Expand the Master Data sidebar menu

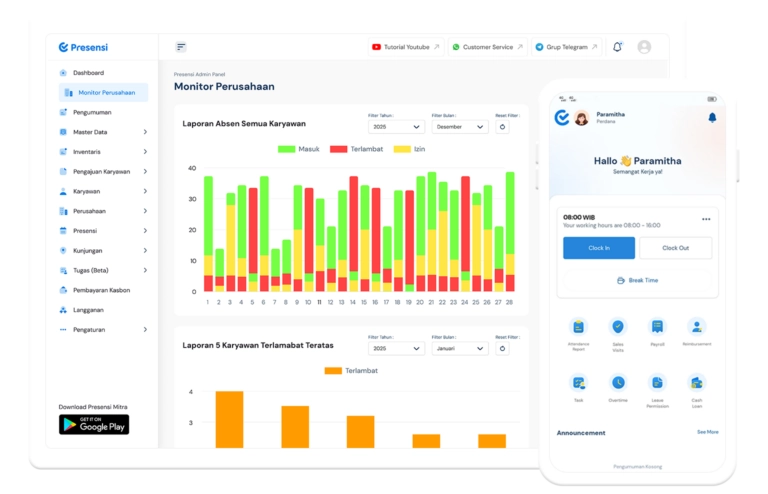[103, 132]
